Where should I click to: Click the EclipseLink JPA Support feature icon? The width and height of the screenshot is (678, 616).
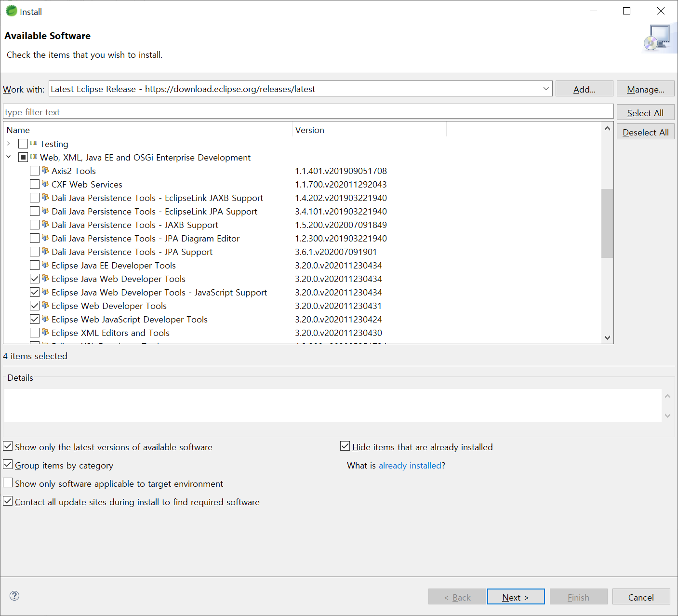(x=46, y=211)
